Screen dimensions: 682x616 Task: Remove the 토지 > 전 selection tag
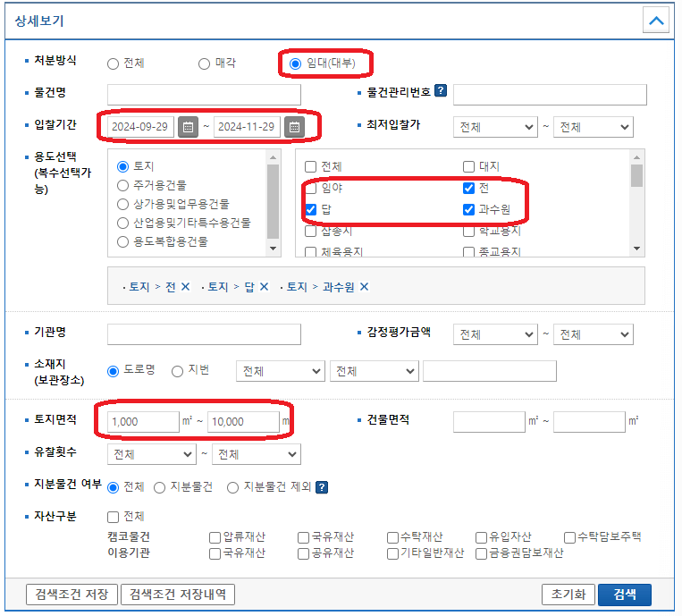(185, 287)
